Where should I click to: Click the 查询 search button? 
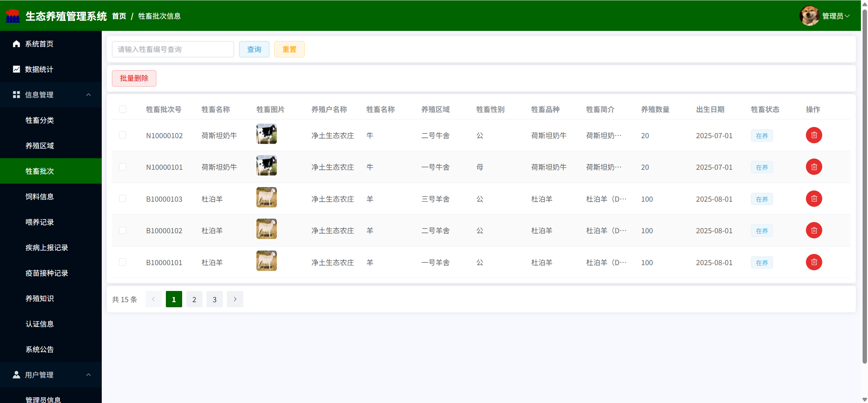point(254,49)
